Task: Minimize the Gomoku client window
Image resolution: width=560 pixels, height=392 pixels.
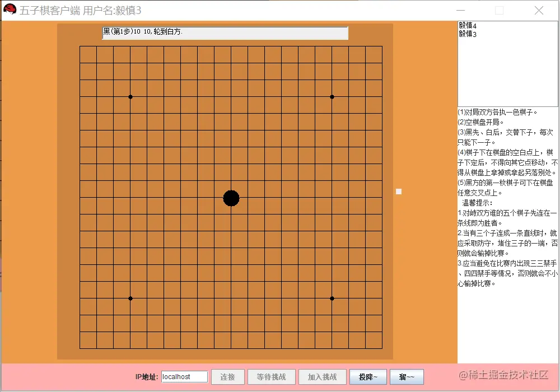Action: click(460, 10)
